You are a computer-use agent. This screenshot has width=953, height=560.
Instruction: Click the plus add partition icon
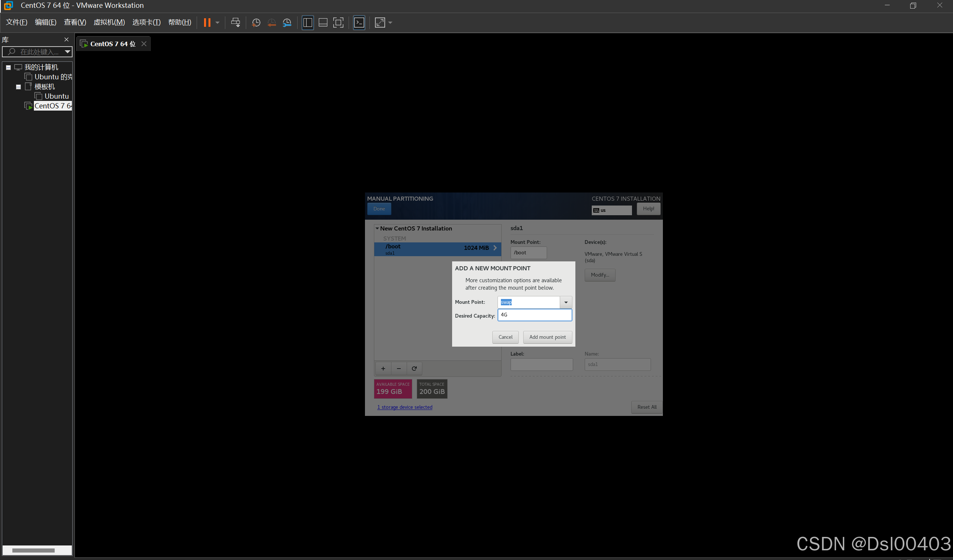(383, 369)
